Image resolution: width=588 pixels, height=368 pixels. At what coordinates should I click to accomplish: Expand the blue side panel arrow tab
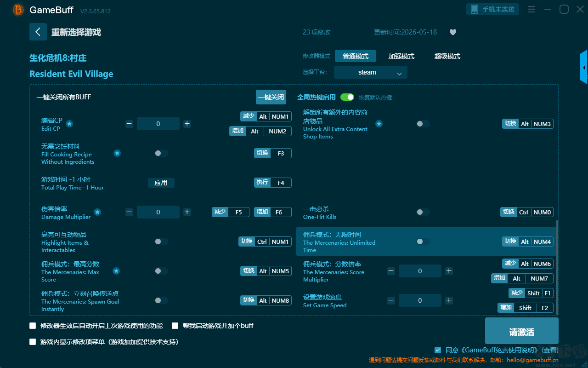click(x=584, y=67)
